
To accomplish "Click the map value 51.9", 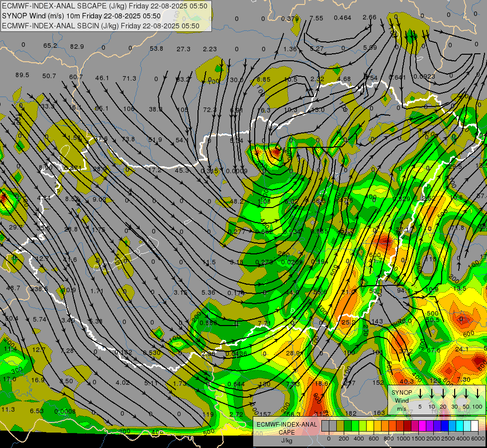I will (x=155, y=139).
